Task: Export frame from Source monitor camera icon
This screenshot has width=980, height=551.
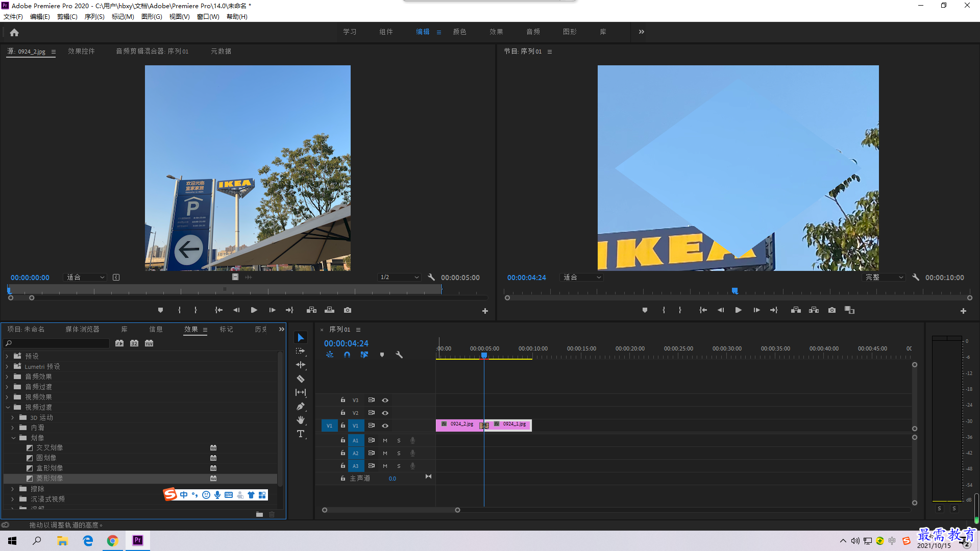Action: click(x=348, y=310)
